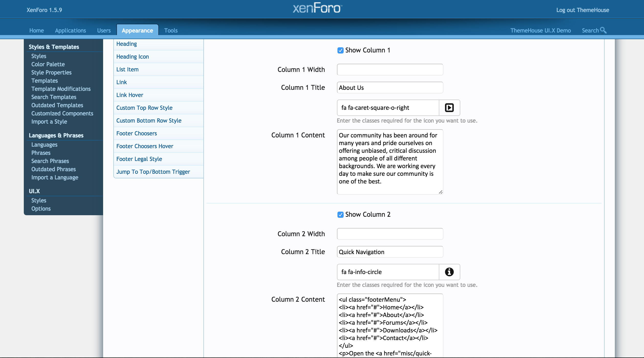Open ThemeHouse UI.X Demo link
Image resolution: width=644 pixels, height=358 pixels.
[541, 30]
